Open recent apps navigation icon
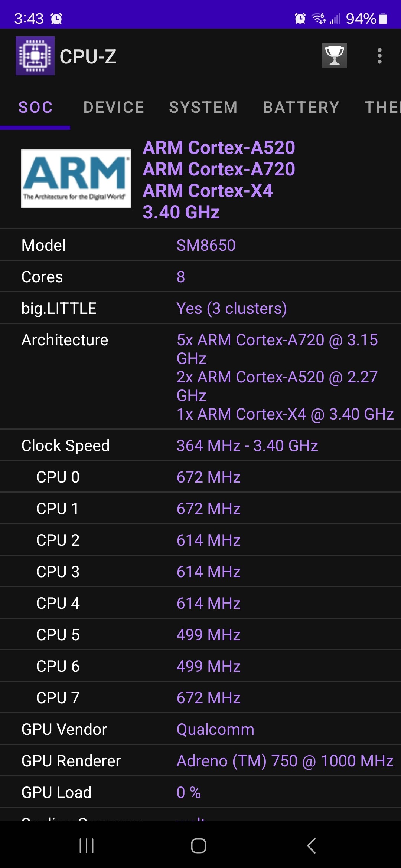The height and width of the screenshot is (868, 401). [87, 846]
